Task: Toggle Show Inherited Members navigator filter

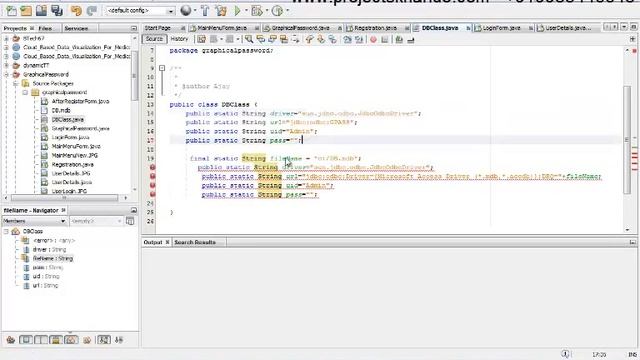Action: pos(11,340)
